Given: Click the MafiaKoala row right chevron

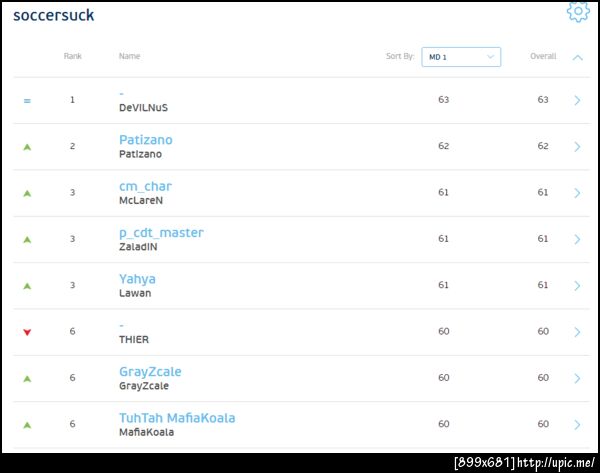Looking at the screenshot, I should click(x=577, y=424).
